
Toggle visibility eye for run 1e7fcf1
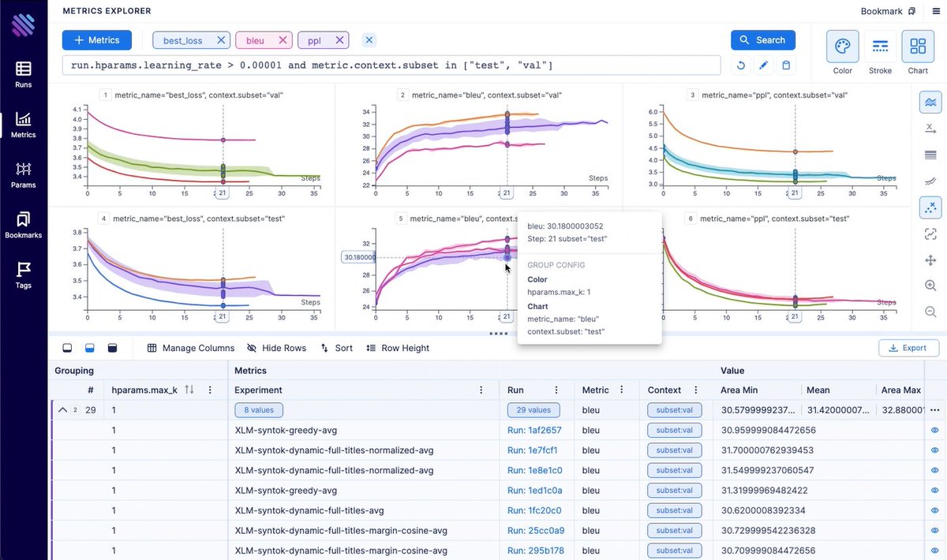[x=935, y=450]
